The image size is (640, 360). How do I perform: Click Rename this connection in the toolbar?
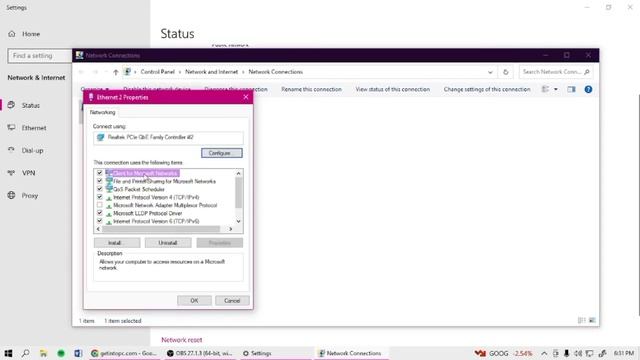311,89
